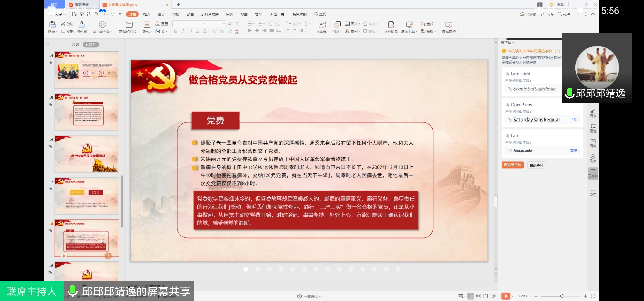Switch to slide sorter grid view

[478, 296]
